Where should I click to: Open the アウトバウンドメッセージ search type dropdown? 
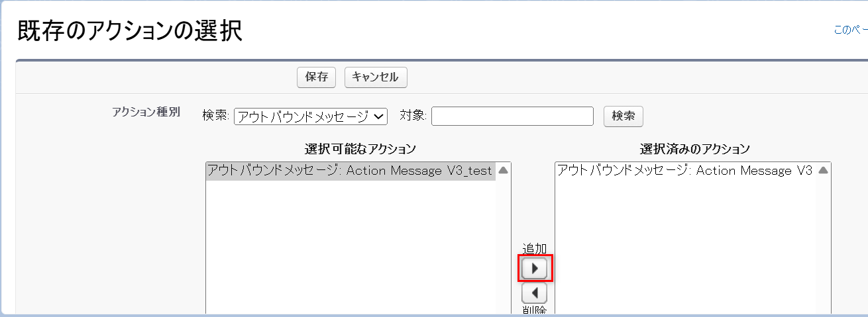click(x=310, y=116)
